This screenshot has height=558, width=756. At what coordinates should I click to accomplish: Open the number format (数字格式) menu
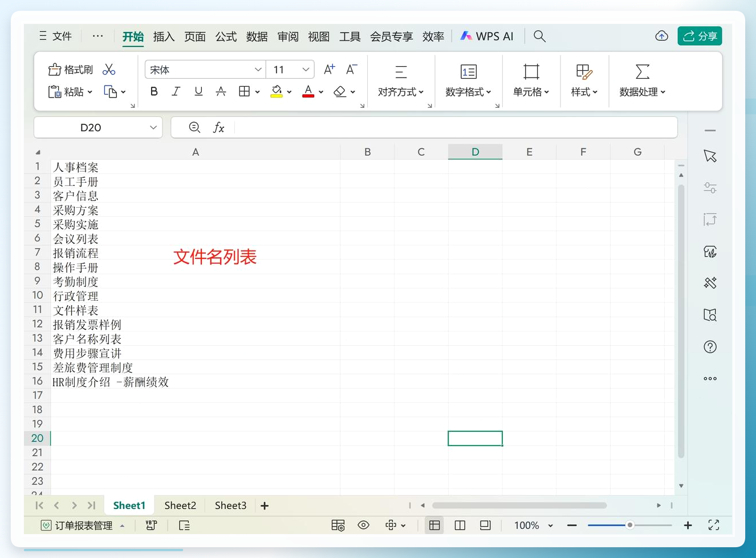click(468, 81)
